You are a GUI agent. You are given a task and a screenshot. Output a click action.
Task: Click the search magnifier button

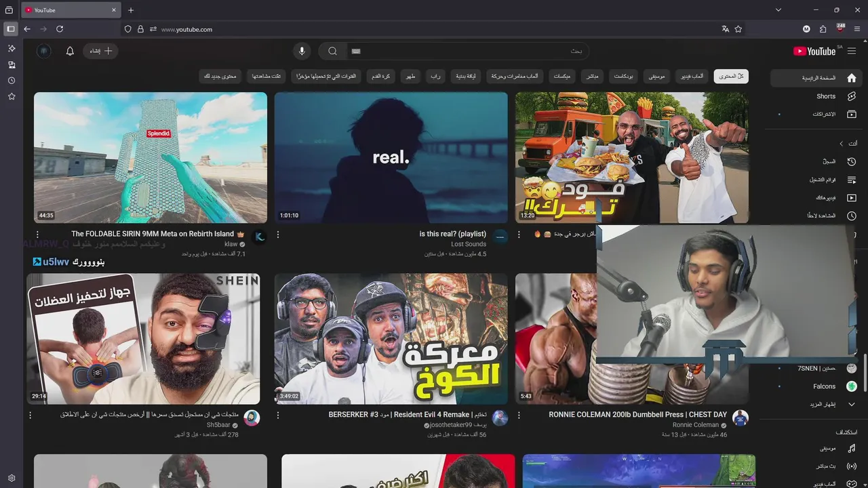pos(332,51)
